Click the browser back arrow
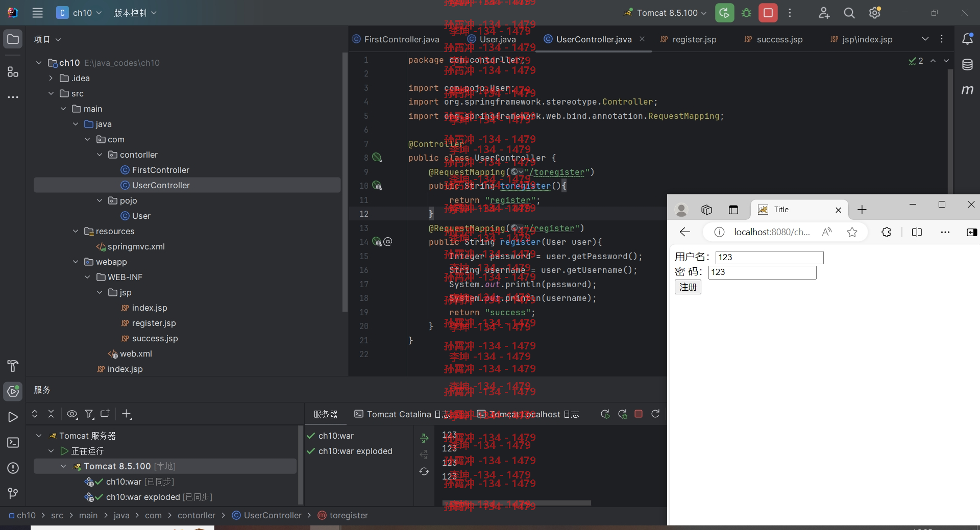Screen dimensions: 980x530 684,232
